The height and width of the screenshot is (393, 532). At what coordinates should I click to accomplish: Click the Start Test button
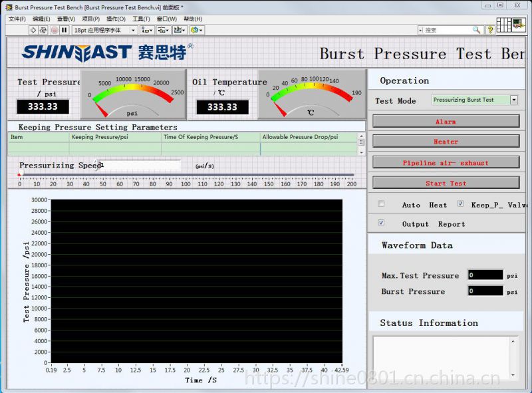coord(446,184)
